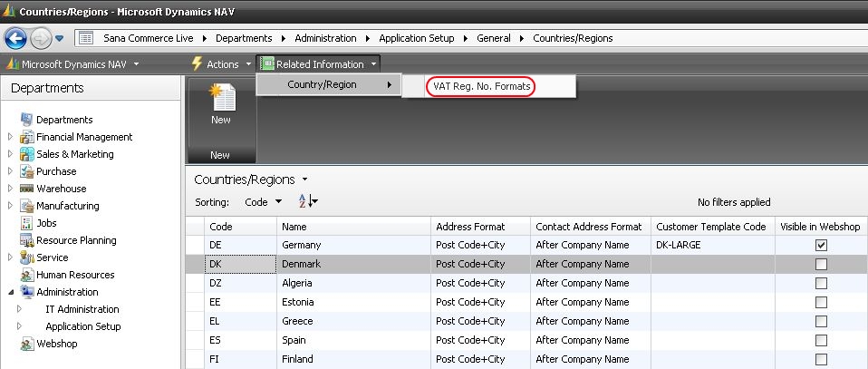Open the Countries/Regions view dropdown arrow
The width and height of the screenshot is (868, 369).
[305, 180]
